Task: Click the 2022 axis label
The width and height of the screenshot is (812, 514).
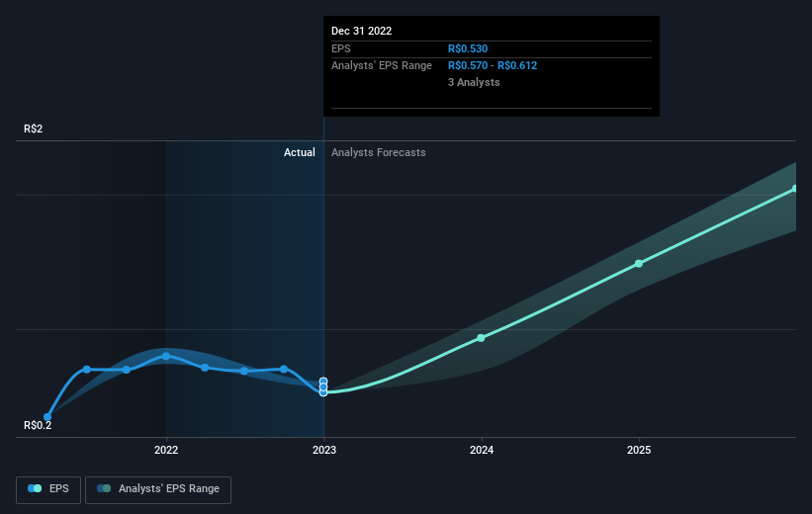Action: coord(166,450)
